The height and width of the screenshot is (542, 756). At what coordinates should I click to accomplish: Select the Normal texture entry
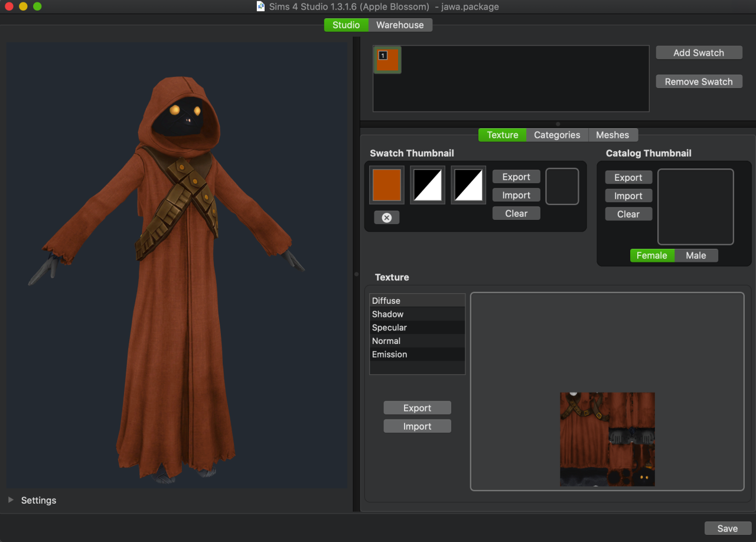386,340
